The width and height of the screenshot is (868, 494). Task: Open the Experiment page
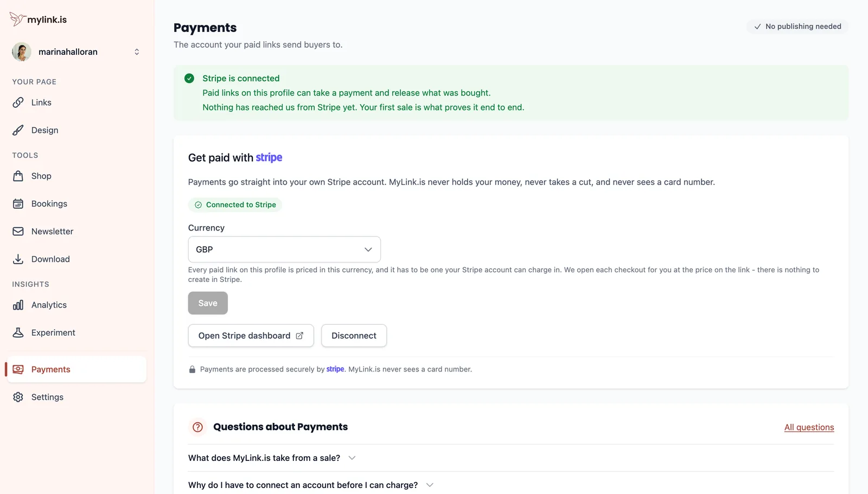click(x=76, y=333)
